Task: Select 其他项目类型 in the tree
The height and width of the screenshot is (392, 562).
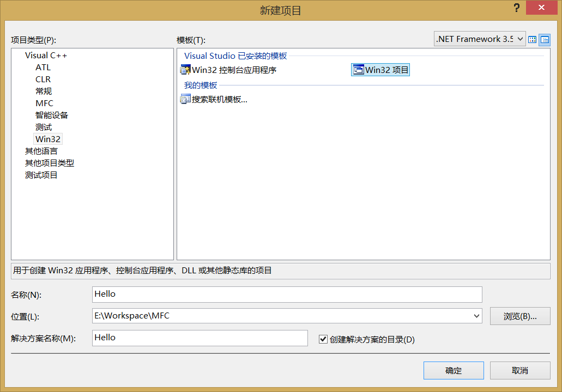Action: pyautogui.click(x=50, y=163)
